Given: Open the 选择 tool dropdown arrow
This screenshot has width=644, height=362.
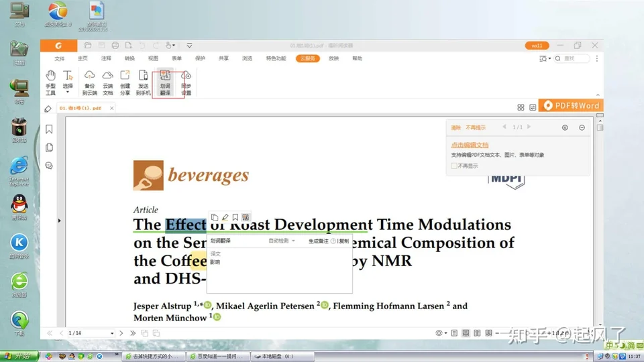Looking at the screenshot, I should pyautogui.click(x=68, y=93).
